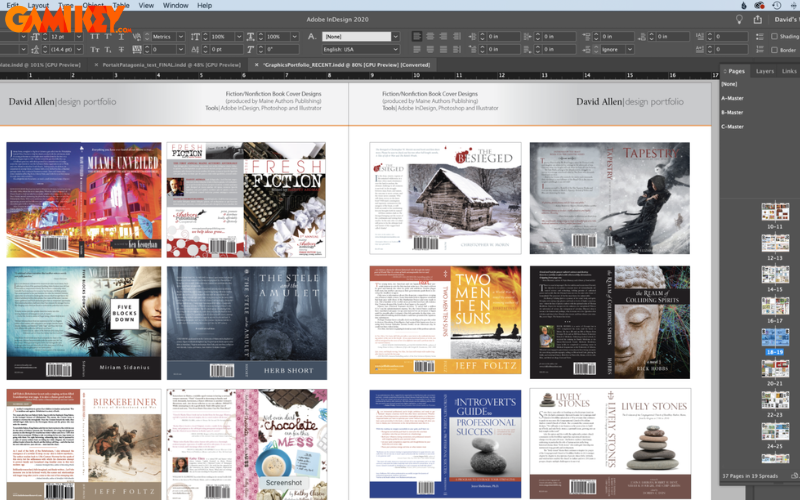Switch to the Layers panel tab
Screen dimensions: 800x500
point(764,71)
